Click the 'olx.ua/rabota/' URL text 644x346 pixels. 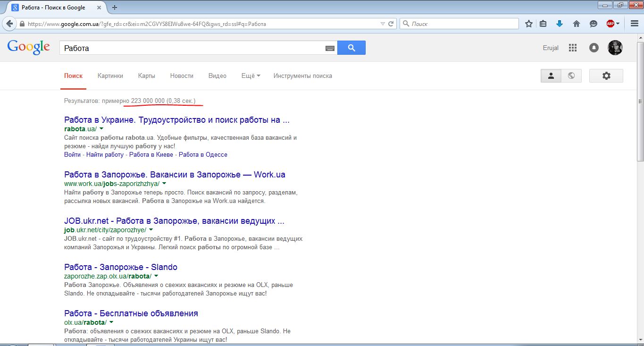pos(85,322)
